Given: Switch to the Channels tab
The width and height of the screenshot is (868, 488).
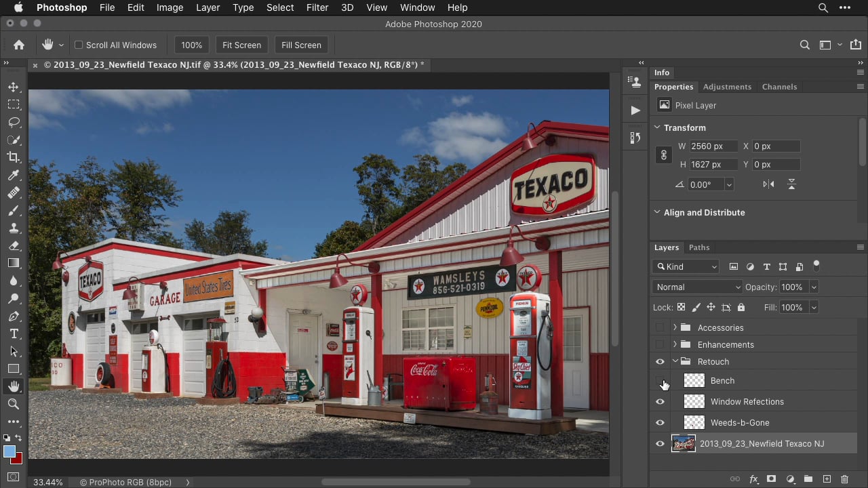Looking at the screenshot, I should (779, 87).
